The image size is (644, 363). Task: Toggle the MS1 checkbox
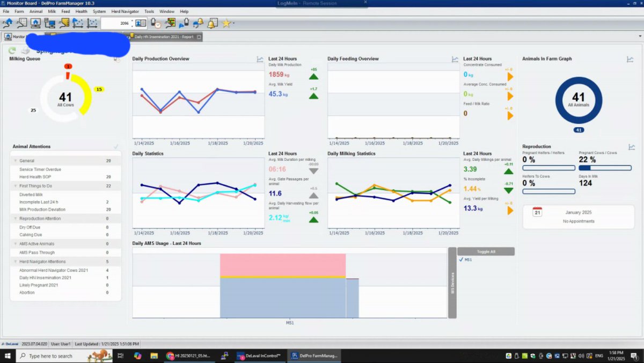pos(461,260)
